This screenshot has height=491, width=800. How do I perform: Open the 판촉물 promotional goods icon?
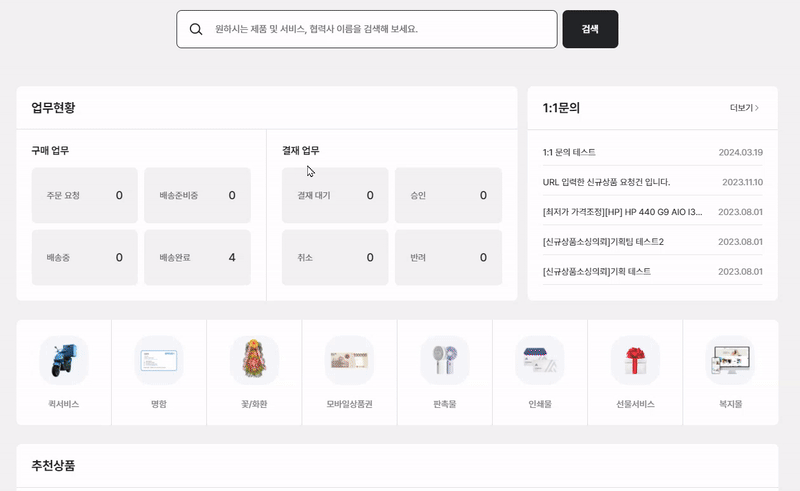pos(445,360)
